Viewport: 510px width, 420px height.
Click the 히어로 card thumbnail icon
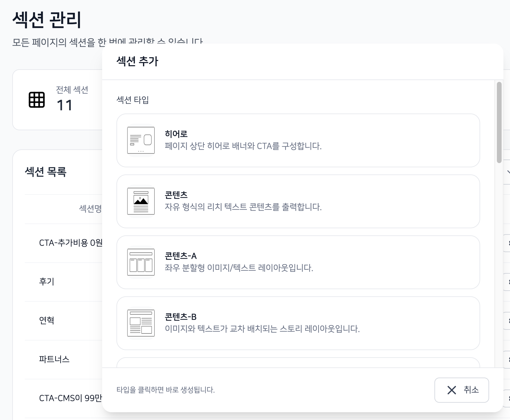pos(141,140)
